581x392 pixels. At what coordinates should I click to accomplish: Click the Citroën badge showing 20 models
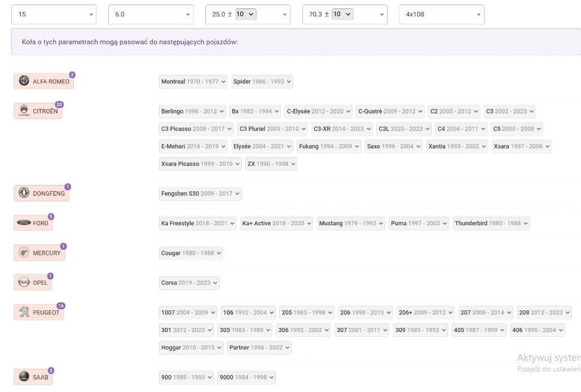point(59,104)
